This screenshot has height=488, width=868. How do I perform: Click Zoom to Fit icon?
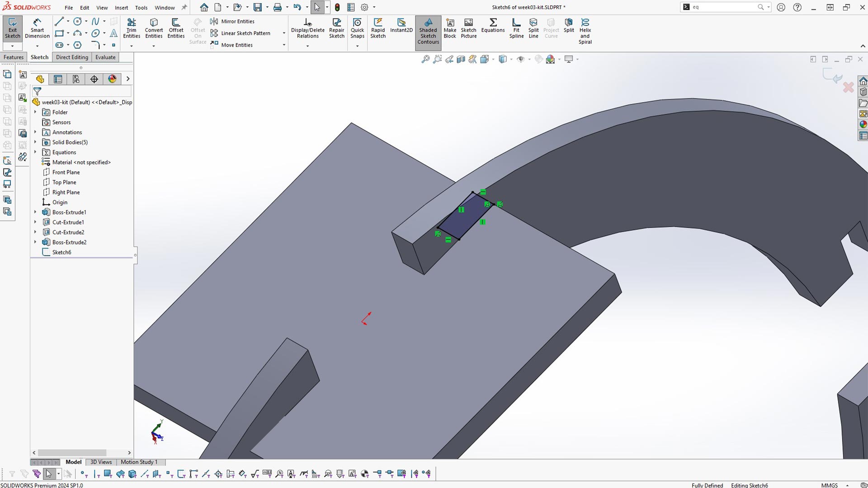425,59
